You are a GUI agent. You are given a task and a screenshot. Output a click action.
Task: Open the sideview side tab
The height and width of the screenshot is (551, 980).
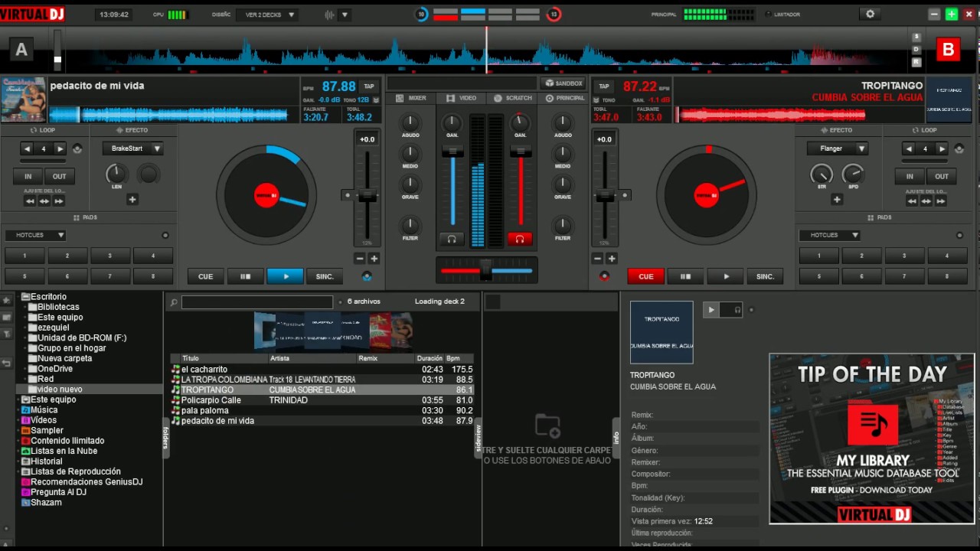[x=479, y=439]
